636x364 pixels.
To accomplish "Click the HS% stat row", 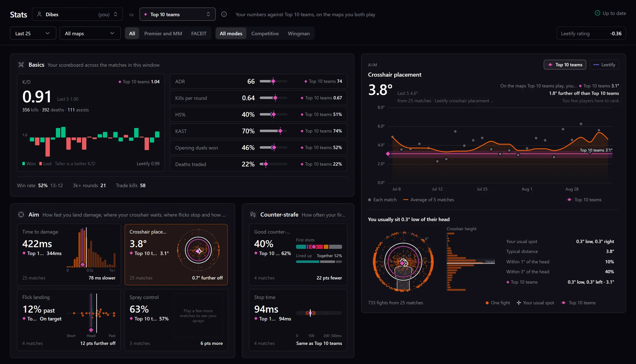I will [x=258, y=114].
